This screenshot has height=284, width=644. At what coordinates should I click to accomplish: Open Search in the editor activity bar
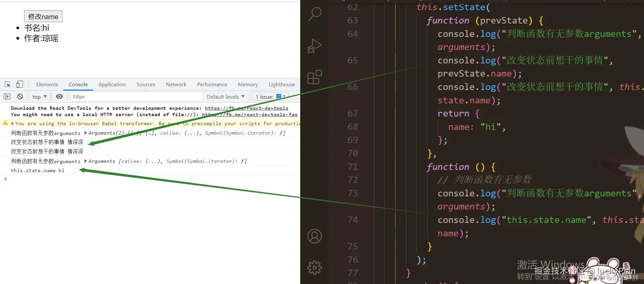(315, 14)
